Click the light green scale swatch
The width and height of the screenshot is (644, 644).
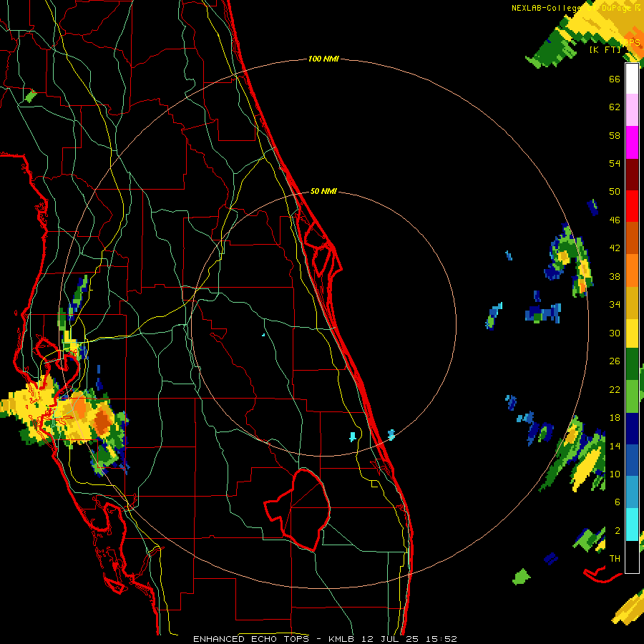(x=632, y=396)
